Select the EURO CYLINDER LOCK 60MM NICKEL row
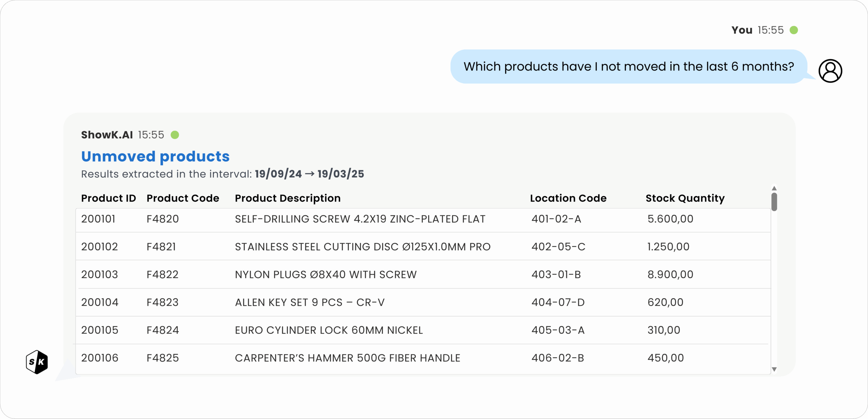Image resolution: width=868 pixels, height=419 pixels. pos(373,330)
